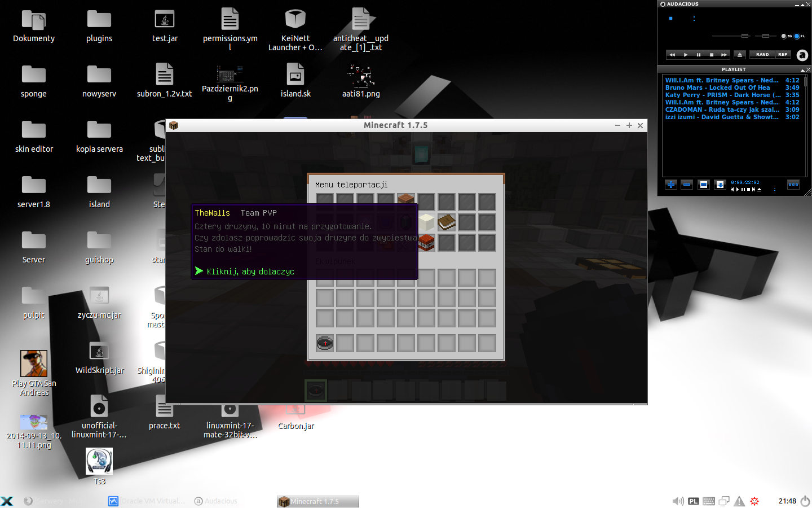Click the TNT block in teleport menu

426,243
